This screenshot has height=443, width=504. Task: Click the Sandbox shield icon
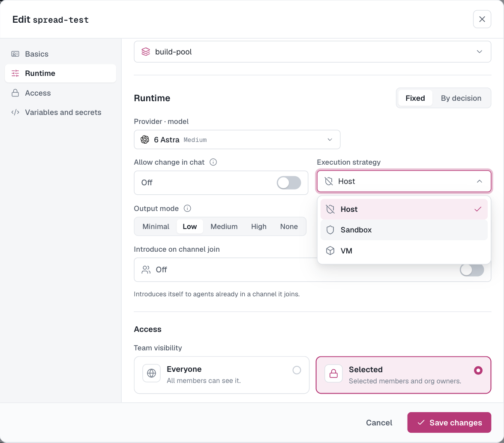coord(330,230)
